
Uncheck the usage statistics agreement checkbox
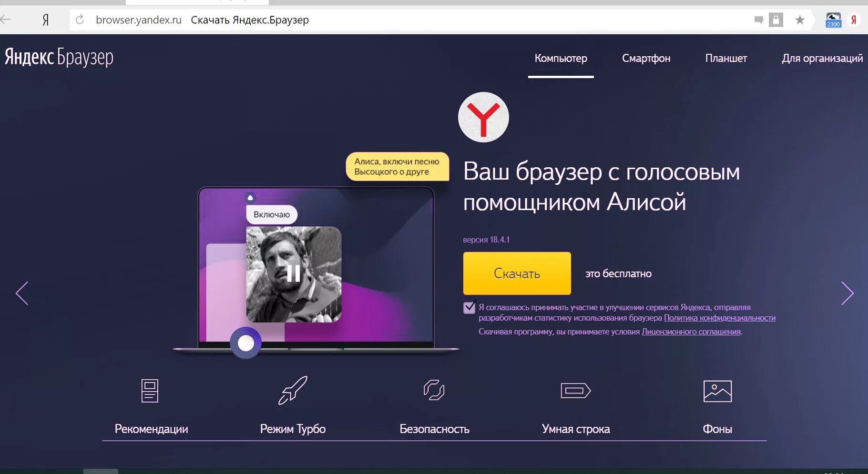point(470,307)
